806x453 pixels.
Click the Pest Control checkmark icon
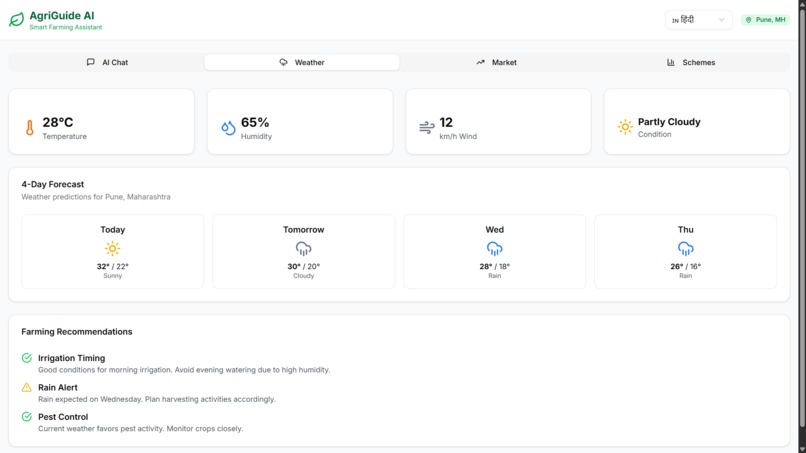tap(27, 416)
